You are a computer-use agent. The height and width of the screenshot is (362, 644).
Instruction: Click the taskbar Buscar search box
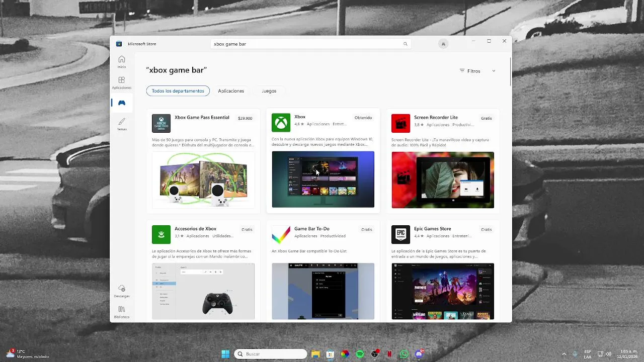[x=271, y=354]
